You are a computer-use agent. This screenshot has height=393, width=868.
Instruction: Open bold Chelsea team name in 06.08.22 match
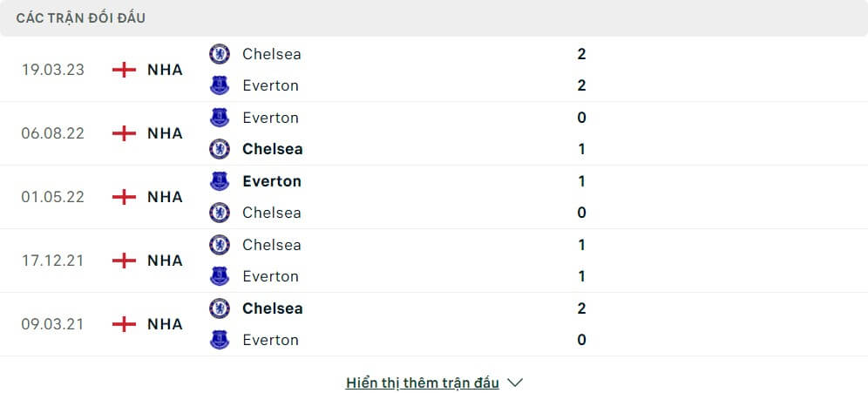click(x=273, y=149)
